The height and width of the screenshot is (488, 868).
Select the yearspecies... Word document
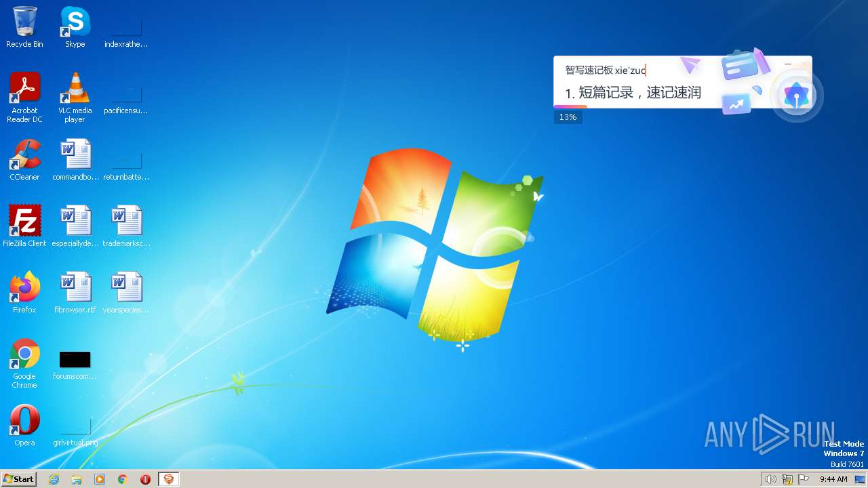[x=126, y=293]
